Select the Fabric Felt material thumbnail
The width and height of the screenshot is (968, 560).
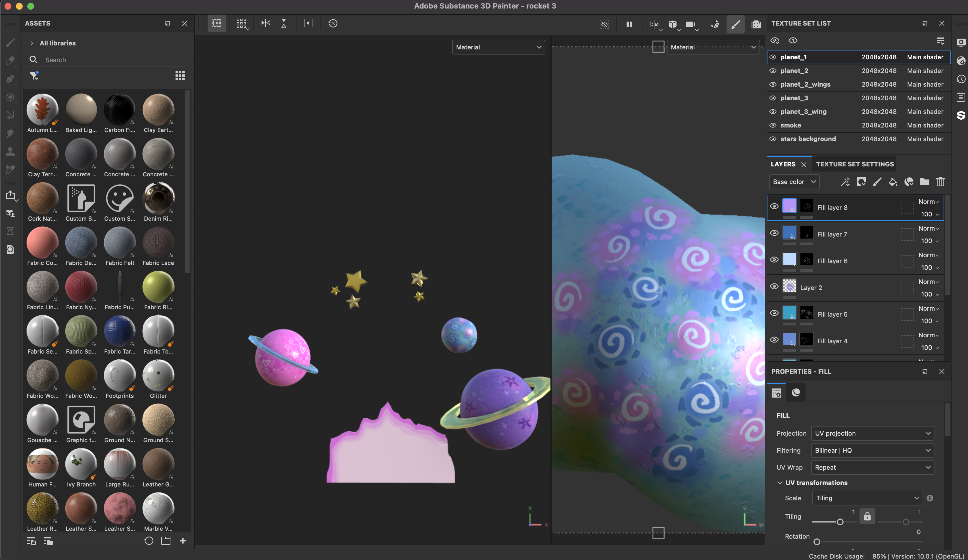coord(120,242)
